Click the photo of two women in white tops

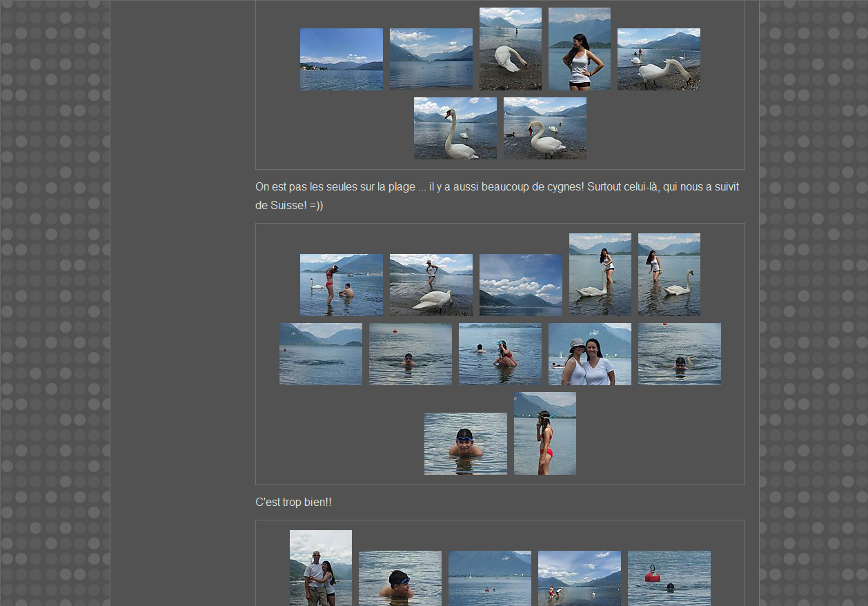(x=589, y=354)
